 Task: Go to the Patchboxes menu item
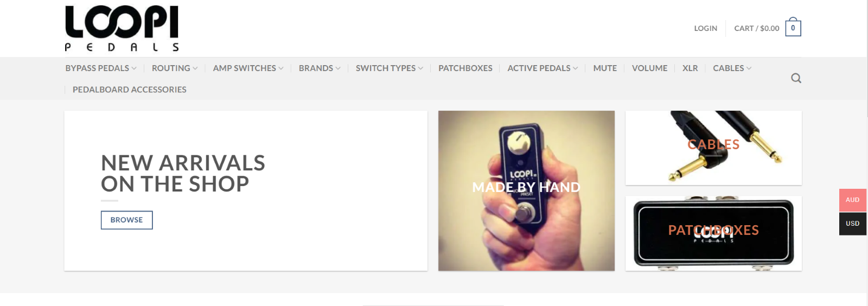(x=465, y=68)
